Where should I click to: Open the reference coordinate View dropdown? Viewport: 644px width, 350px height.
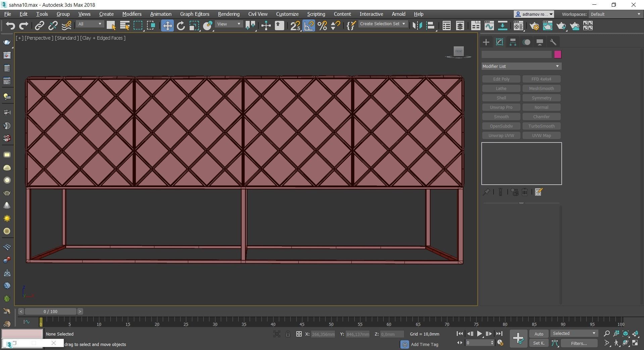[x=229, y=24]
